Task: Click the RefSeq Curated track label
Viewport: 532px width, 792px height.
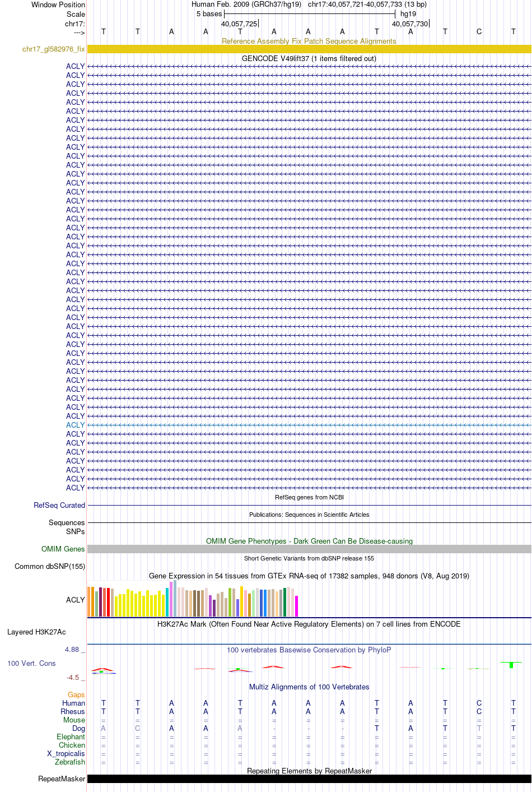Action: click(59, 505)
